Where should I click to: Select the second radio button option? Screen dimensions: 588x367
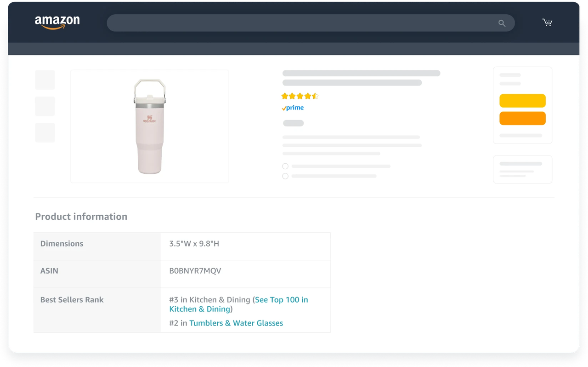tap(285, 176)
